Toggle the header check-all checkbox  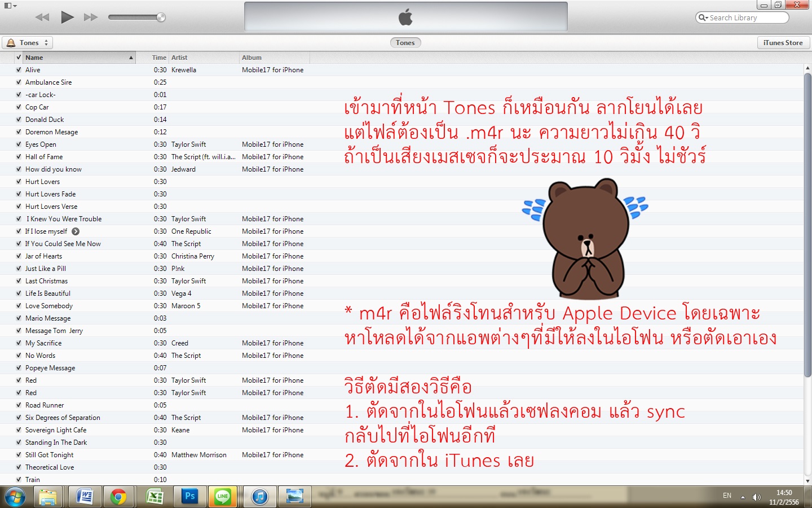coord(19,58)
